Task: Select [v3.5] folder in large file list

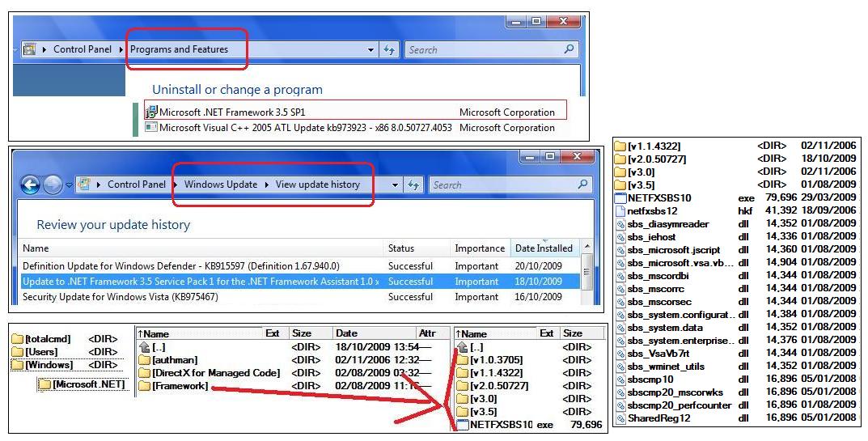Action: (736, 185)
